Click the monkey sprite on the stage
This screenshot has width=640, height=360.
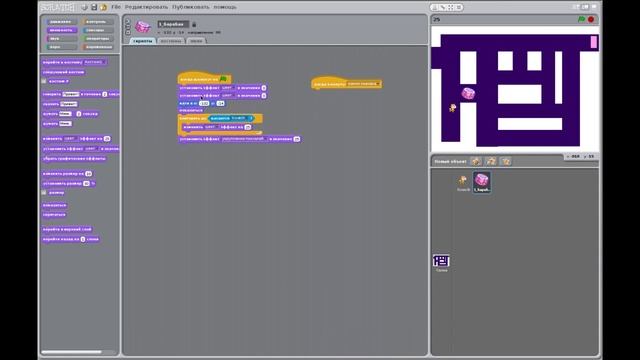click(x=453, y=108)
